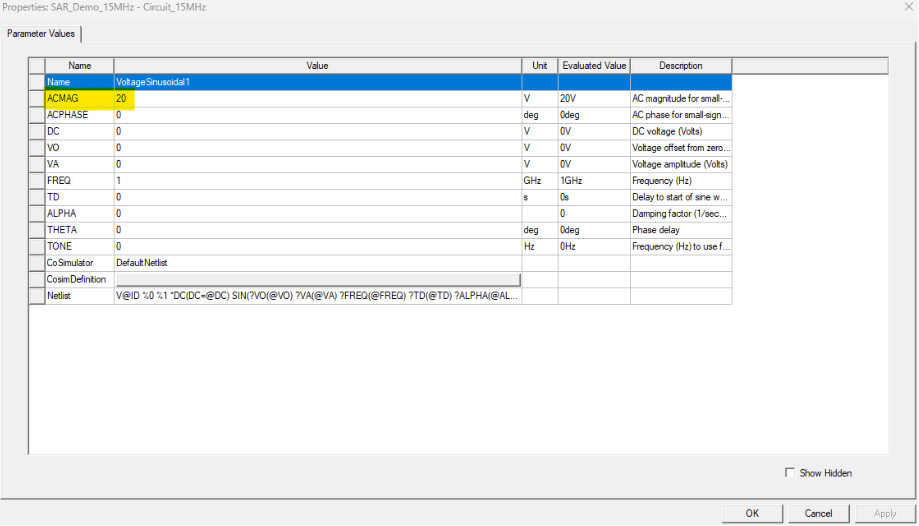
Task: Enable the Show Hidden checkbox
Action: [790, 473]
